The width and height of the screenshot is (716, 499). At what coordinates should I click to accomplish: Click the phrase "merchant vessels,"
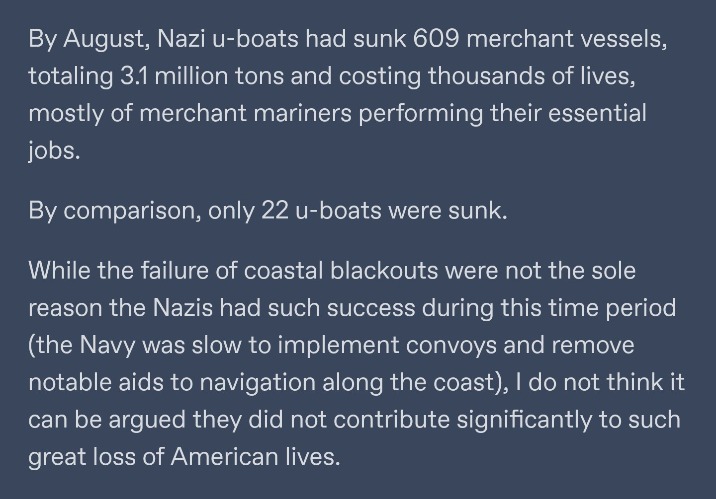(567, 39)
